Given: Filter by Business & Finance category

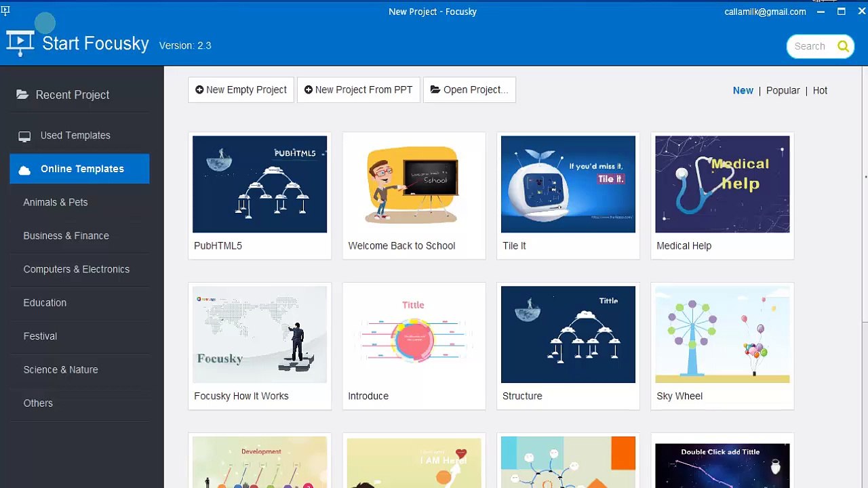Looking at the screenshot, I should (x=79, y=236).
